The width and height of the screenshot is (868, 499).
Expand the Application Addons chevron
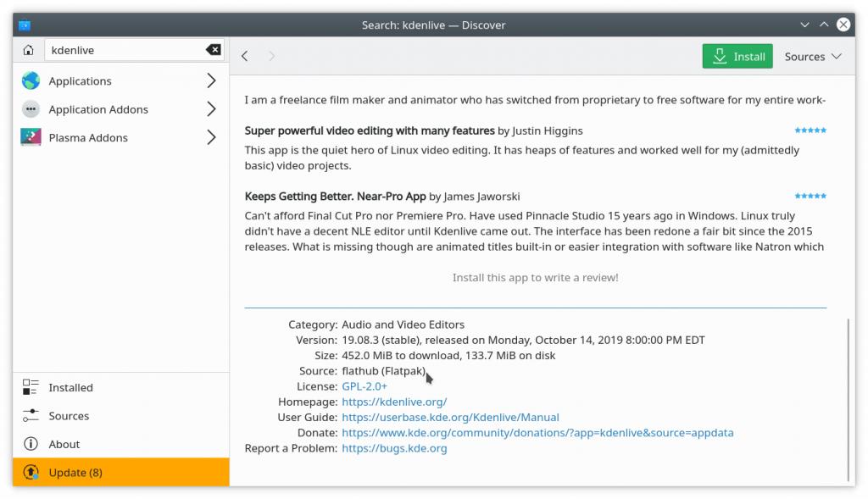pos(211,109)
